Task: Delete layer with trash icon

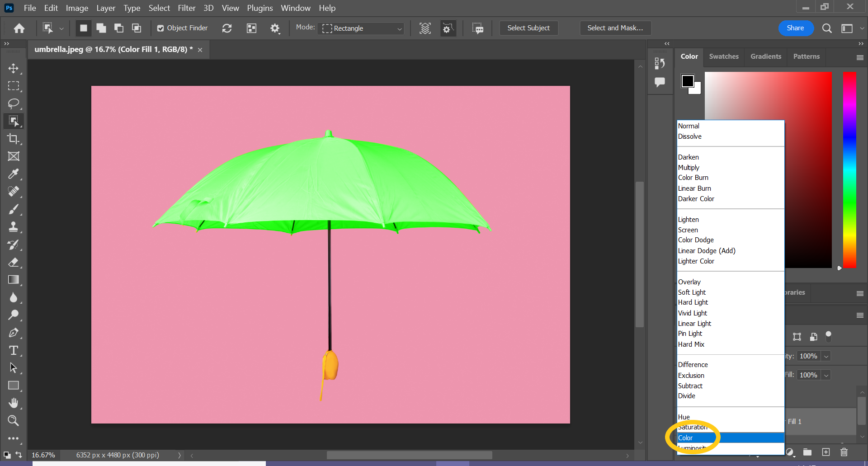Action: click(844, 452)
